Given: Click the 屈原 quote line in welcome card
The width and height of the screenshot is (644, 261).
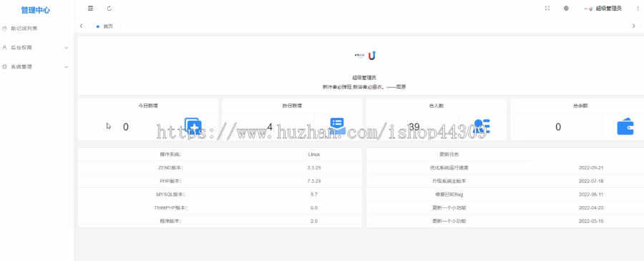Looking at the screenshot, I should [364, 87].
